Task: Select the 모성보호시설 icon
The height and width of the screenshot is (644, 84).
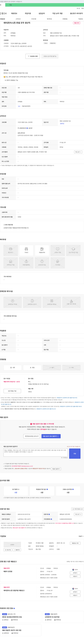Action: click(42, 263)
